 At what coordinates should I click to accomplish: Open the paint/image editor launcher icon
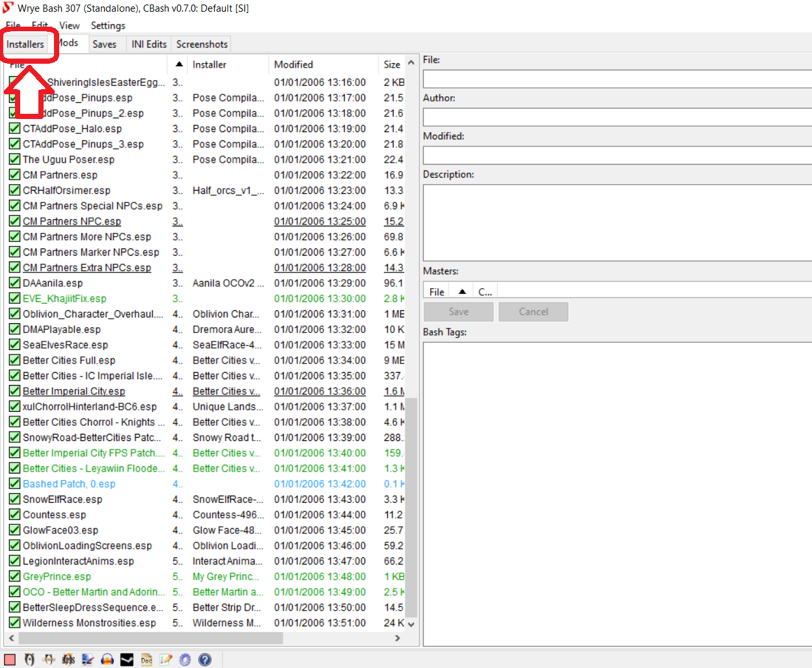coord(88,660)
